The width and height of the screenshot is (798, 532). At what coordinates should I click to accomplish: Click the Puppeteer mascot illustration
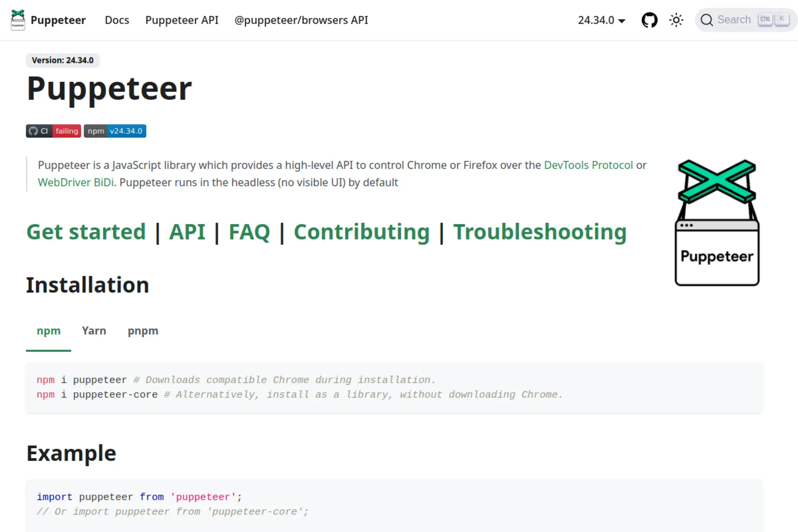click(x=717, y=222)
